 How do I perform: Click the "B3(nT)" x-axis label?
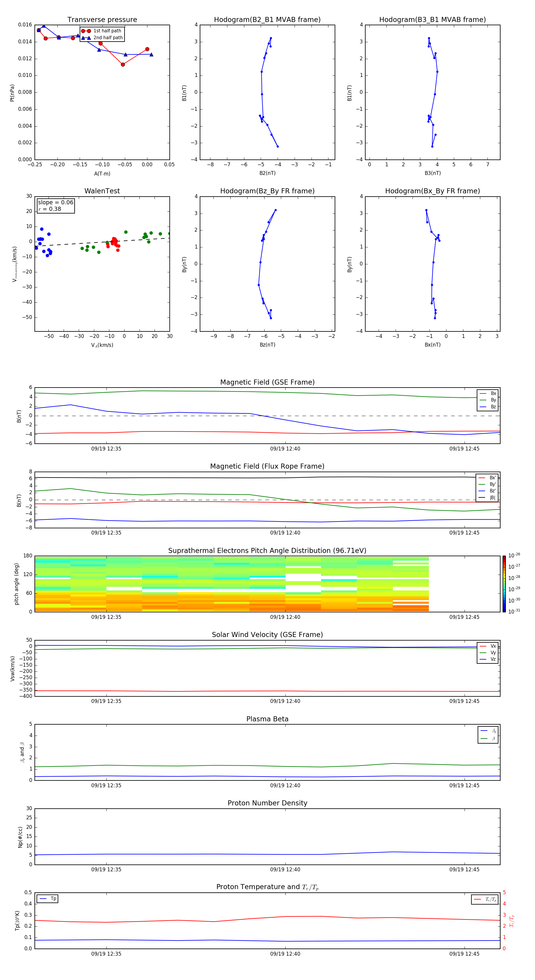point(432,173)
